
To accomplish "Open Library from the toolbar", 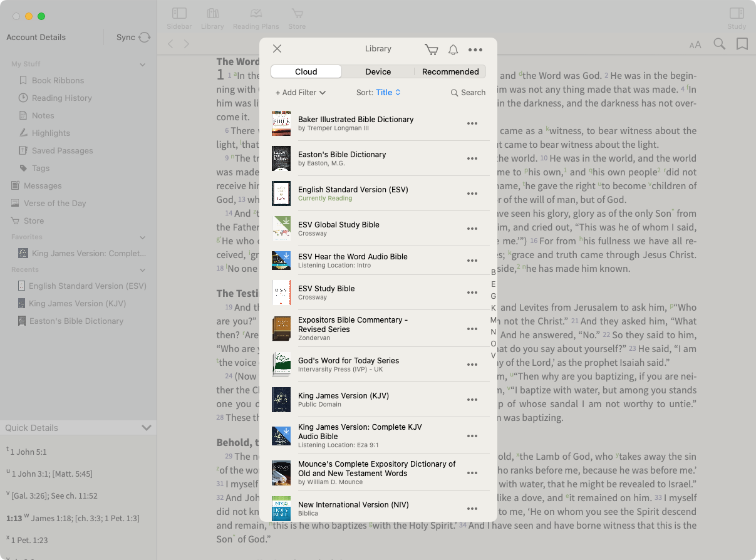I will pyautogui.click(x=212, y=18).
